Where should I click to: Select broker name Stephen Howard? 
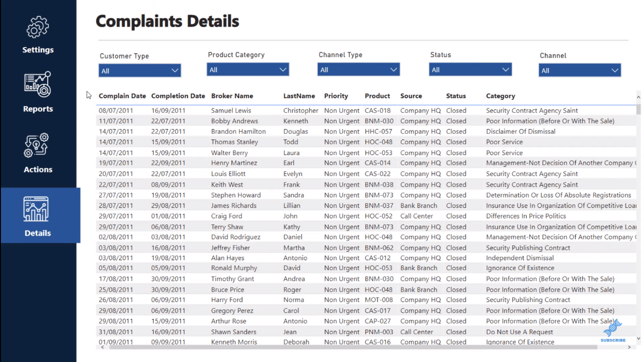coord(236,195)
